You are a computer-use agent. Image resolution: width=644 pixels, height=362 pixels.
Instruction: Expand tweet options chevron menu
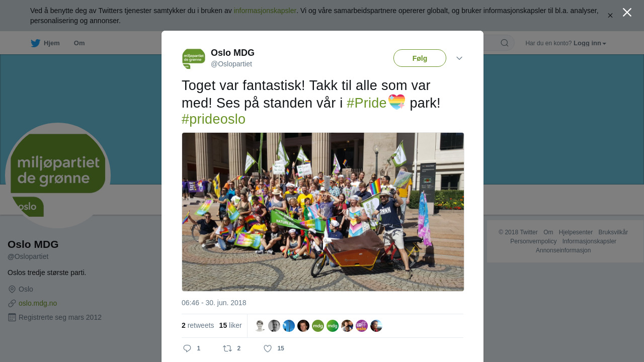click(459, 58)
